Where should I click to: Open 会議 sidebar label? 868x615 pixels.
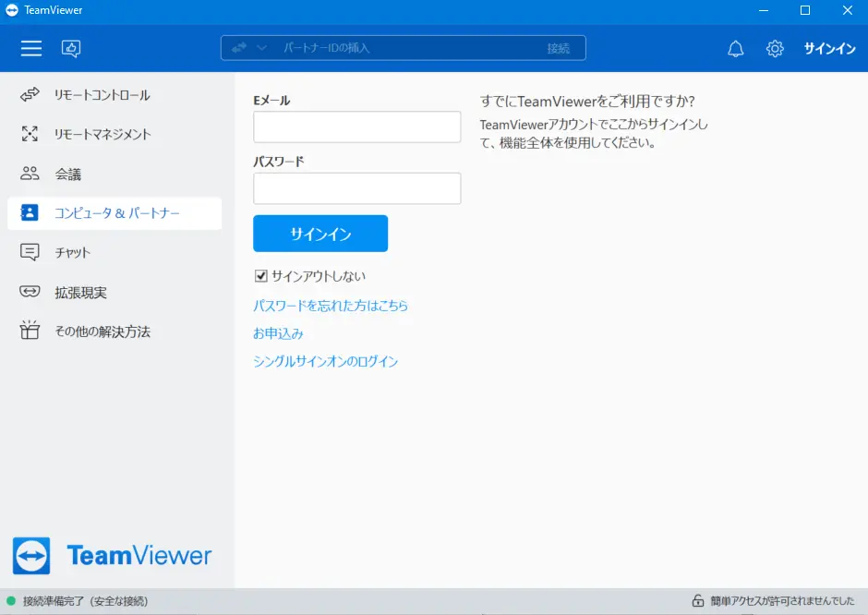click(x=68, y=175)
